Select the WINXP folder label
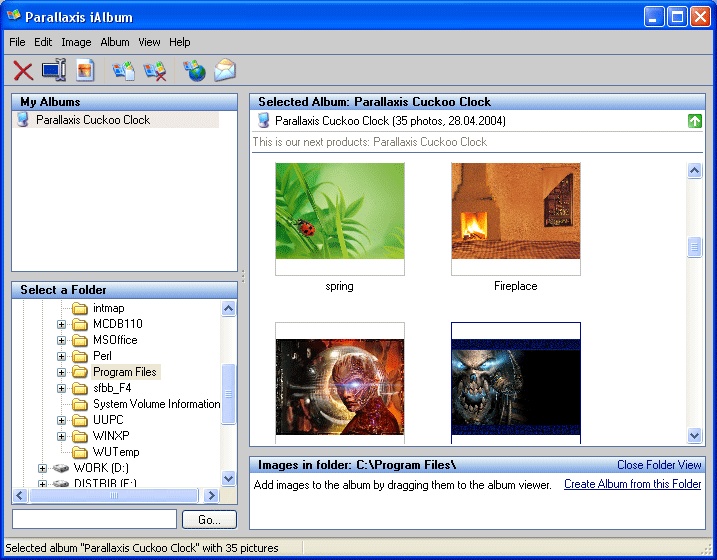The width and height of the screenshot is (717, 560). 112,437
